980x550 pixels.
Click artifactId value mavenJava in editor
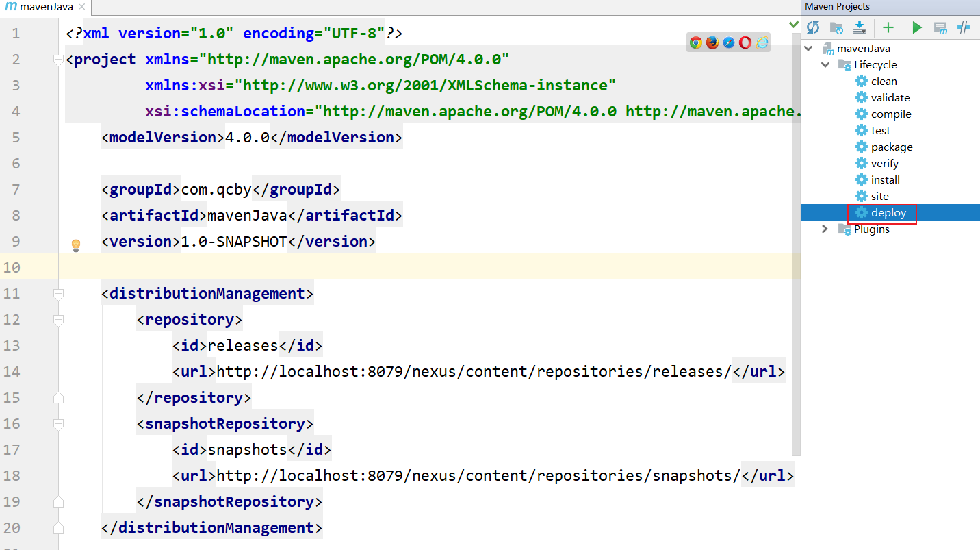[x=247, y=215]
